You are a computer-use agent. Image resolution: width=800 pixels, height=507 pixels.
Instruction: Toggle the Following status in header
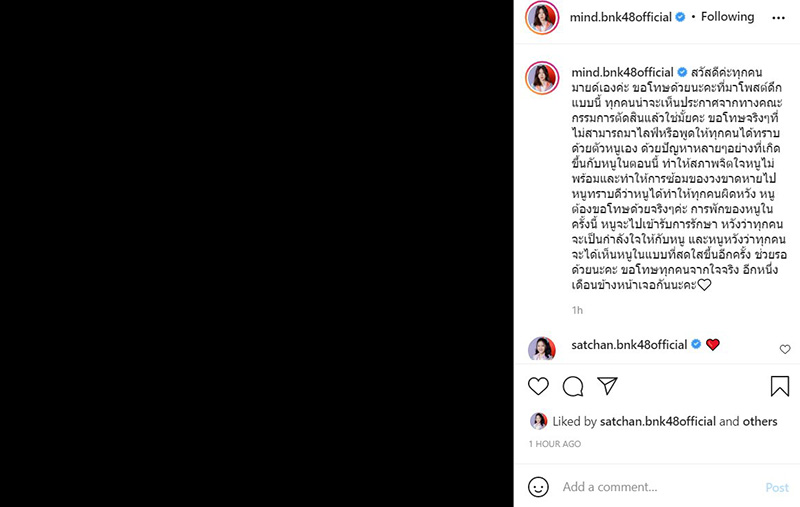[x=727, y=17]
